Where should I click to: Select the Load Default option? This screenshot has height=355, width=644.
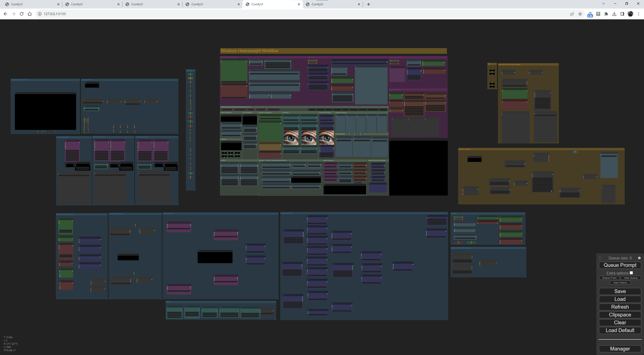coord(620,330)
